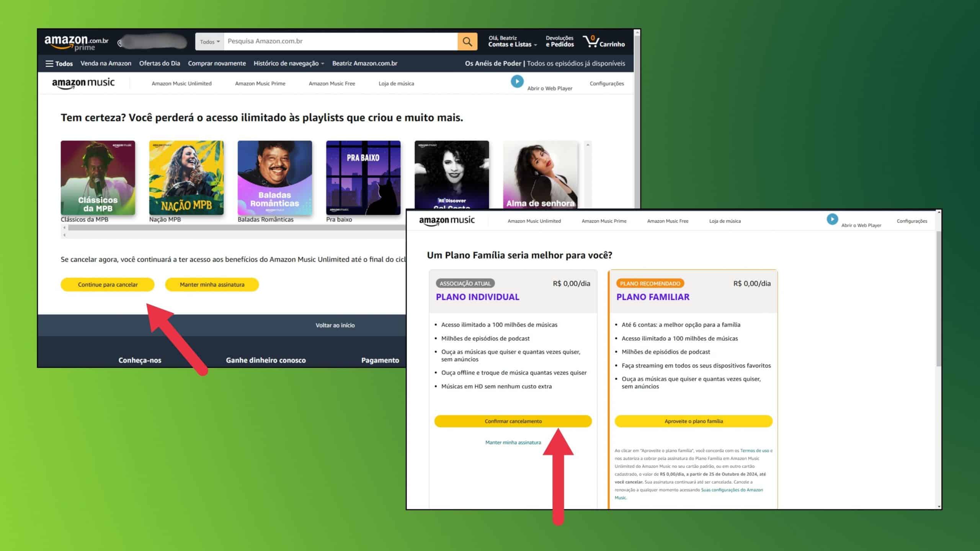Select the Configurações option in popup
This screenshot has width=980, height=551.
pyautogui.click(x=912, y=221)
